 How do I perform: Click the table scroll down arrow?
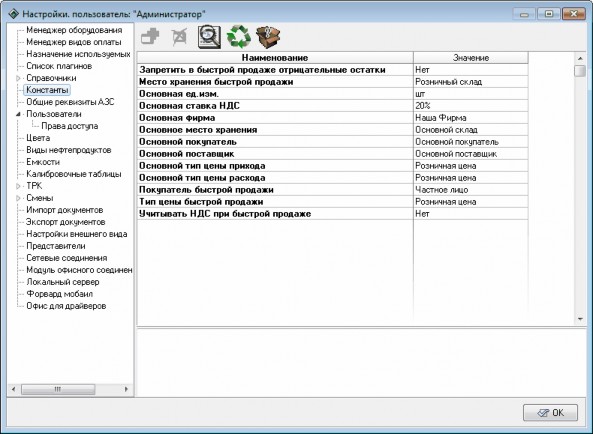(580, 319)
